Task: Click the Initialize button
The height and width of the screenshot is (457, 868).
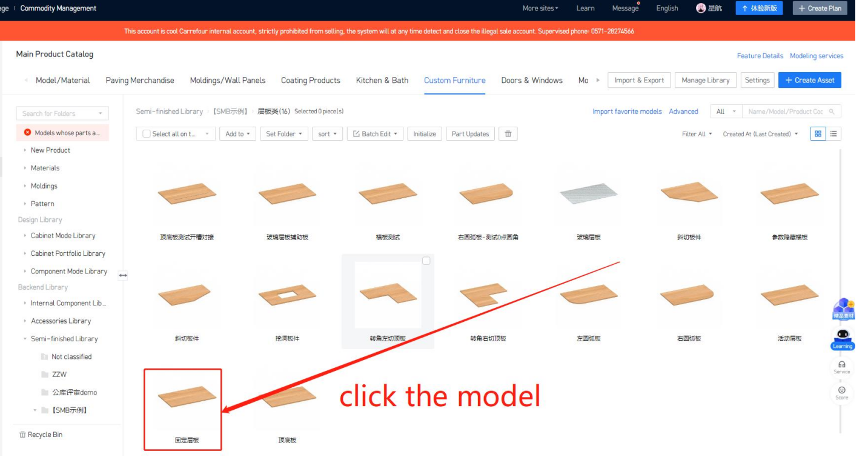Action: point(425,134)
